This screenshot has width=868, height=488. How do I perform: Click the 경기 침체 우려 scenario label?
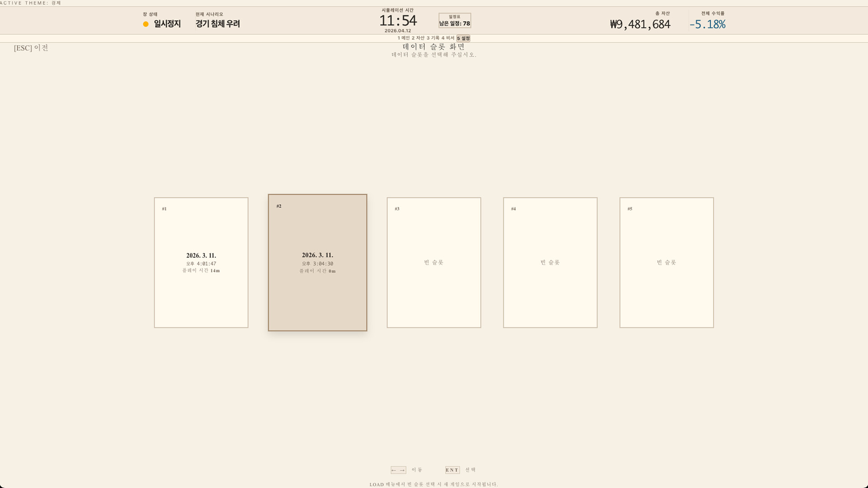point(217,24)
